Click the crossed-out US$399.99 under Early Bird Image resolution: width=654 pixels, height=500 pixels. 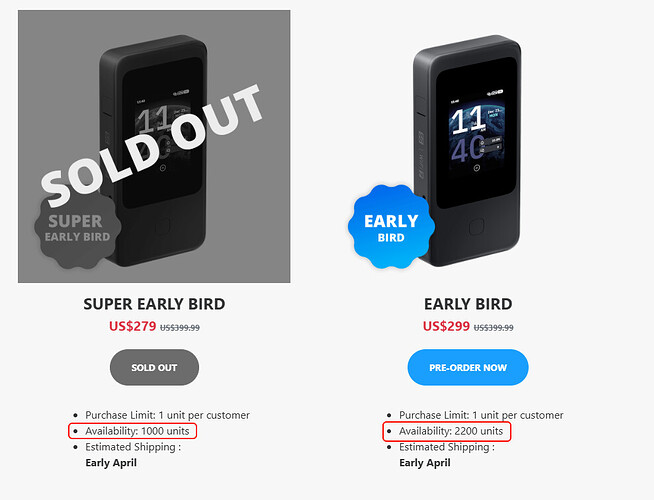493,327
